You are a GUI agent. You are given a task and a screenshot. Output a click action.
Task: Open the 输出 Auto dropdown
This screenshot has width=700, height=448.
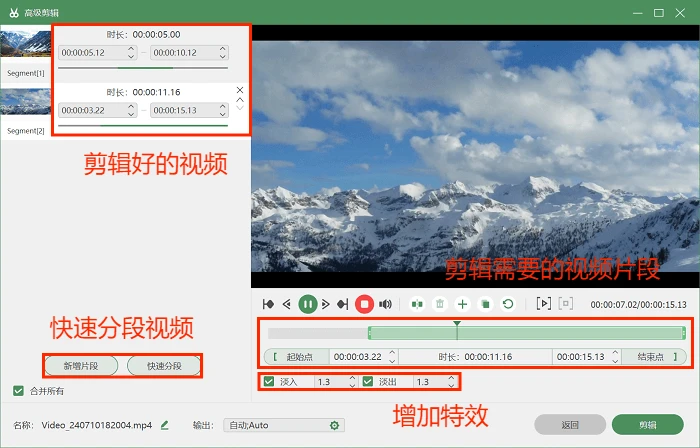click(x=284, y=425)
